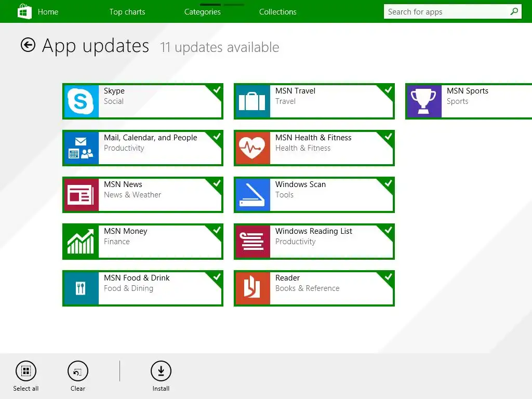
Task: Open the Top charts section
Action: 127,12
